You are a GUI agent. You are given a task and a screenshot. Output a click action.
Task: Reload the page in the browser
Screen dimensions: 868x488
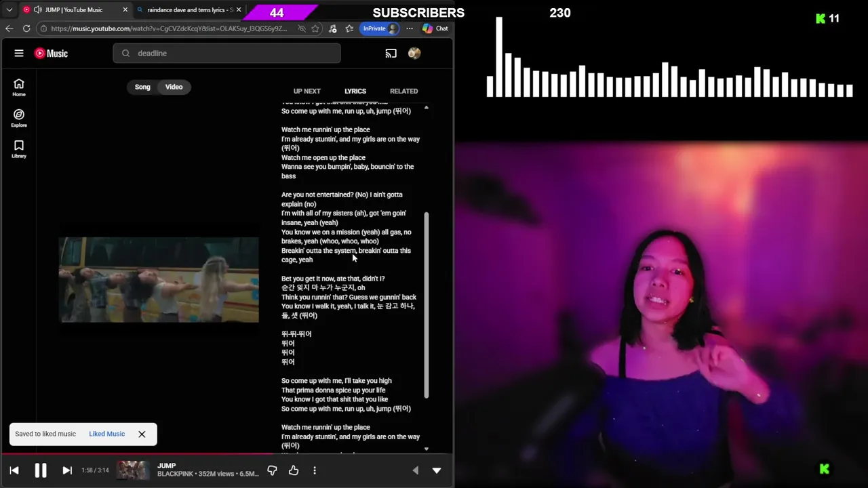(x=26, y=28)
